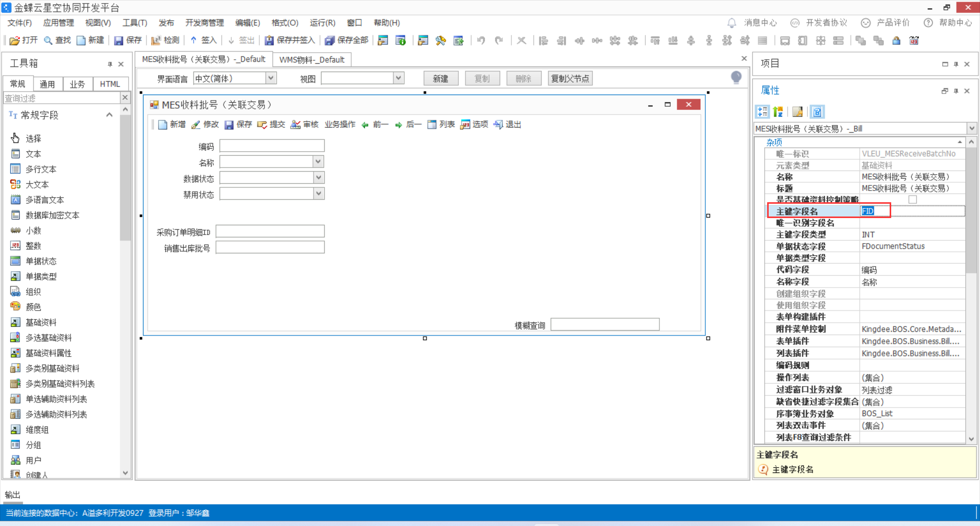This screenshot has height=526, width=980.
Task: Click 审核 in the form toolbar
Action: pyautogui.click(x=304, y=125)
